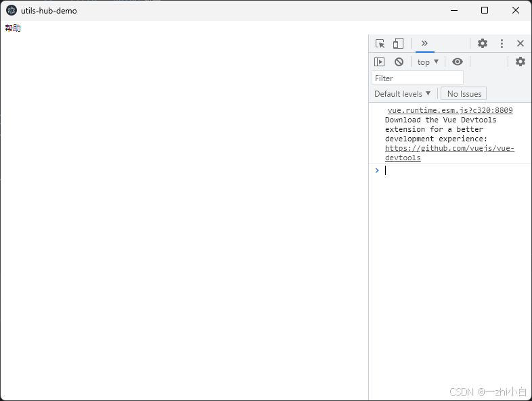Show the console sidebar
This screenshot has height=401, width=532.
(x=379, y=62)
